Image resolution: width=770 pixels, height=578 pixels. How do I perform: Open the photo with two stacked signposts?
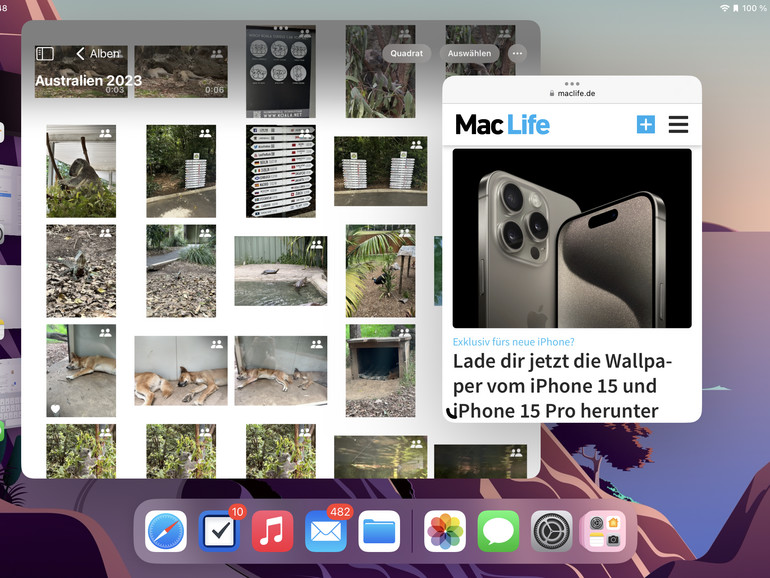381,171
